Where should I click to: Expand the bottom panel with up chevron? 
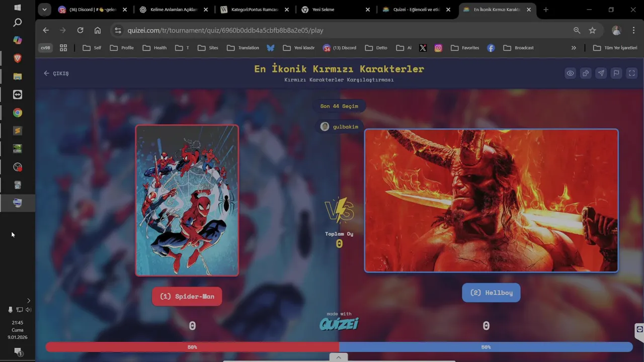(339, 357)
